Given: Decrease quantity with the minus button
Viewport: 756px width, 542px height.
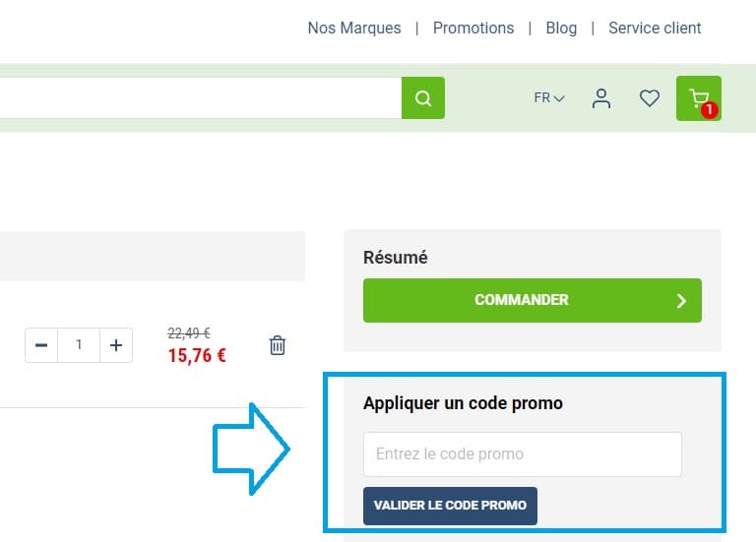Looking at the screenshot, I should tap(41, 345).
